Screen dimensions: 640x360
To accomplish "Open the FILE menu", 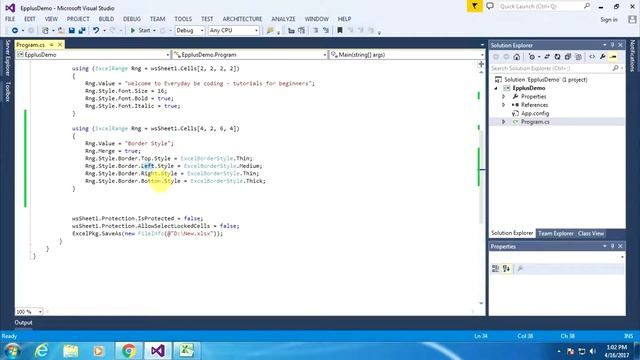I will 10,19.
